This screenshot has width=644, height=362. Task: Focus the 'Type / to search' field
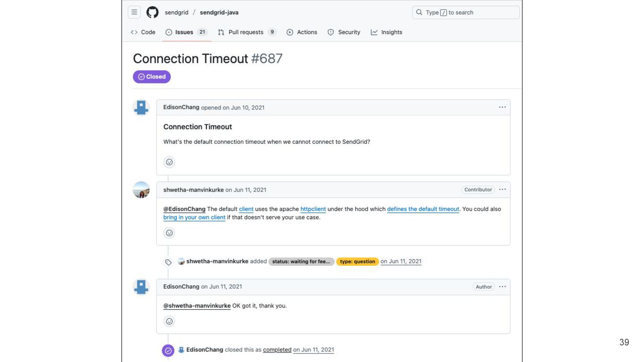[466, 13]
